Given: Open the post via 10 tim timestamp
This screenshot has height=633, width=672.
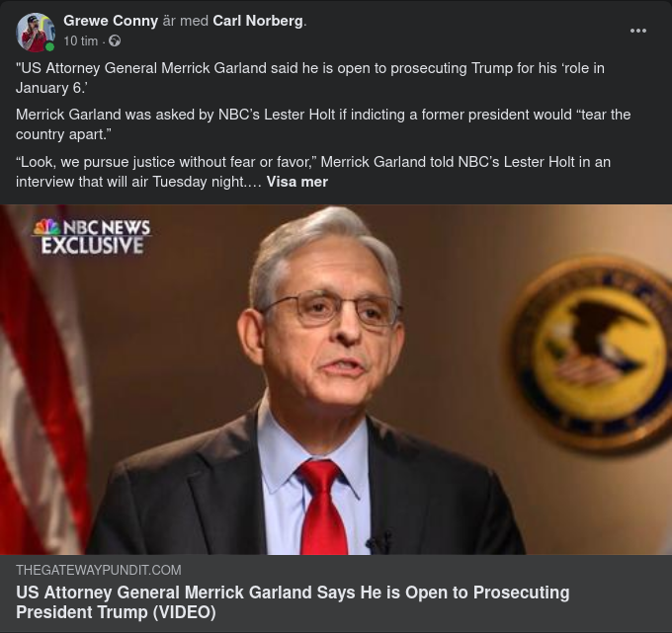Looking at the screenshot, I should coord(81,40).
